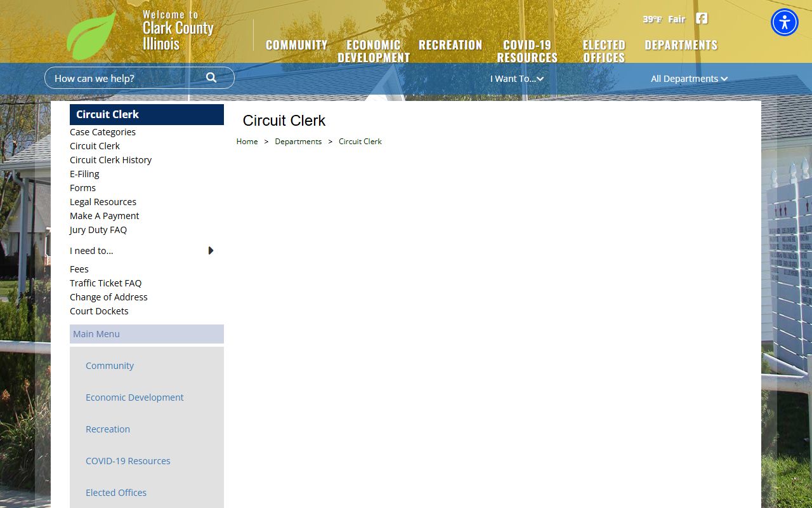Go to Home breadcrumb
The image size is (812, 508).
(x=247, y=142)
